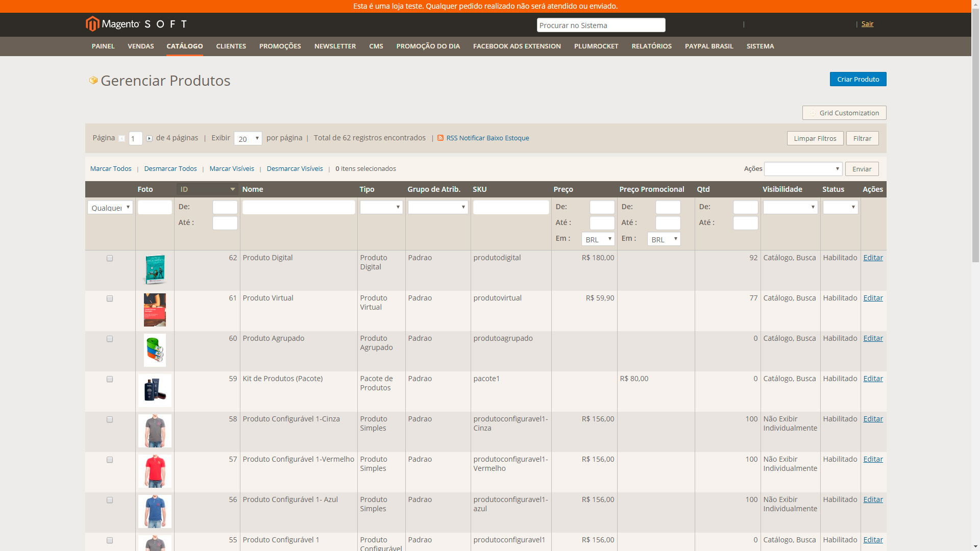Click the page number input field
The height and width of the screenshot is (551, 980).
(x=135, y=138)
